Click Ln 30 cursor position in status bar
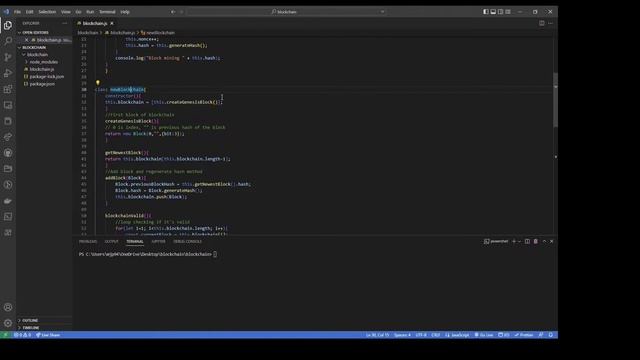The height and width of the screenshot is (360, 640). (378, 335)
